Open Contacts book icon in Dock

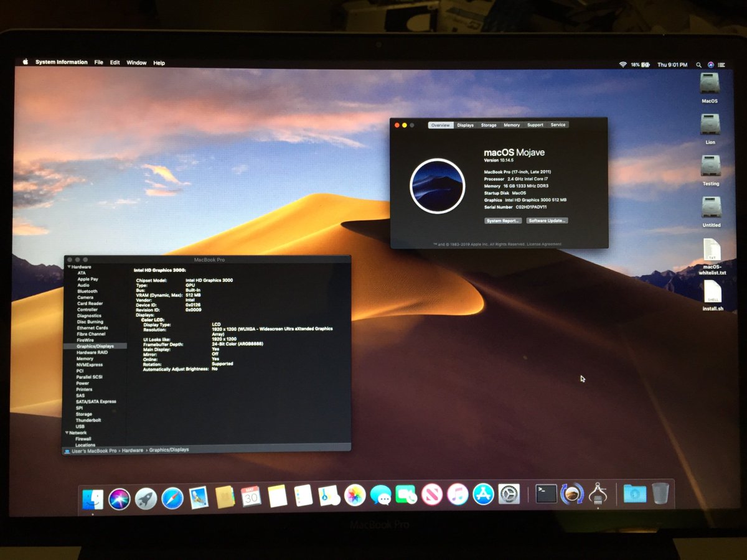click(x=225, y=497)
